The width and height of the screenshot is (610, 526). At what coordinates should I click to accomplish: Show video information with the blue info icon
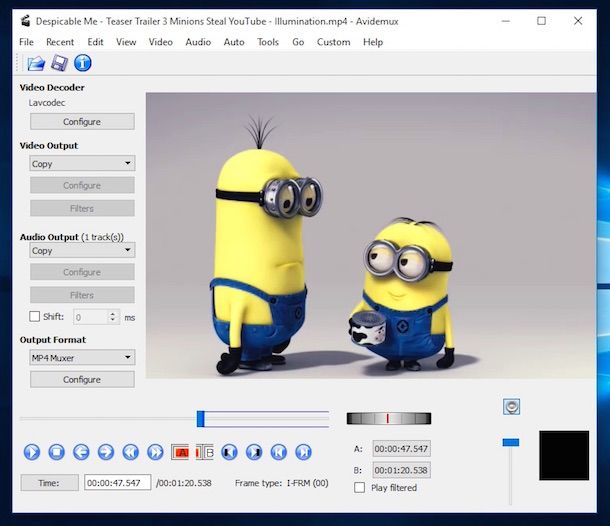[82, 63]
